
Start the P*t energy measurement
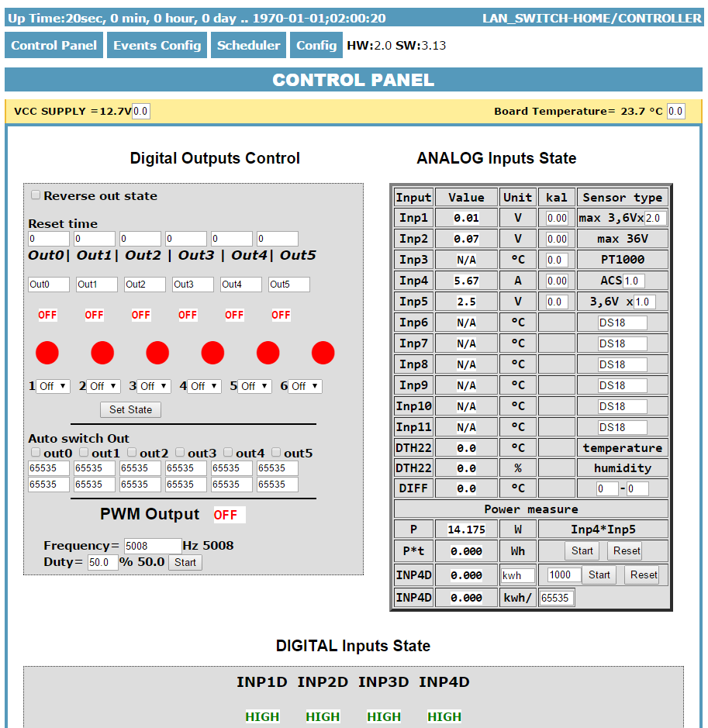click(582, 550)
